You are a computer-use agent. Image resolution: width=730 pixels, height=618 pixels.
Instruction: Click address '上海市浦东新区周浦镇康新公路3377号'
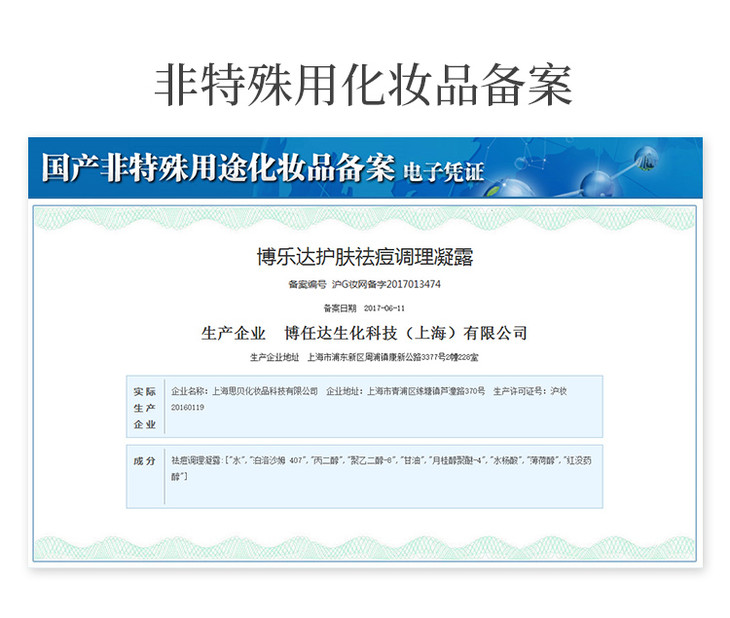(376, 357)
